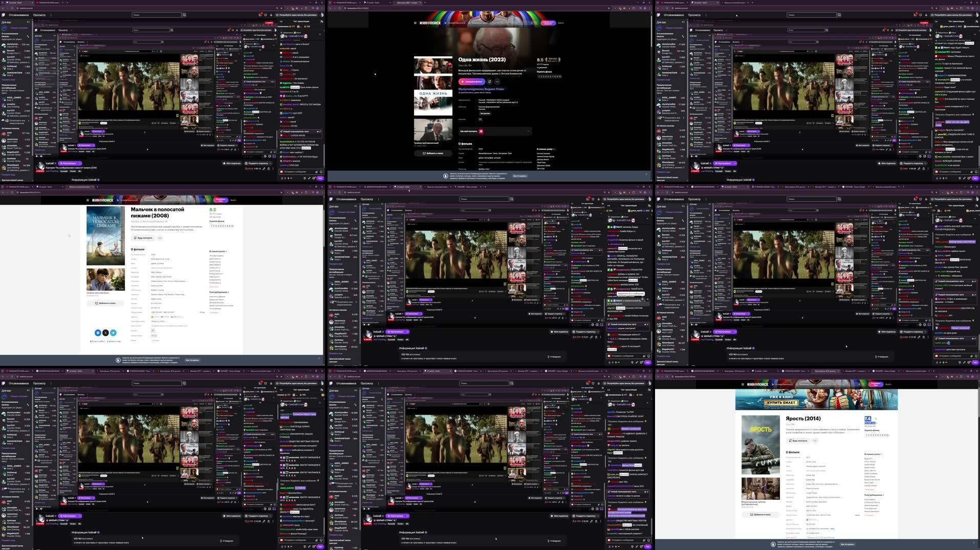Click Кинопоиск logo on Ярость page
The width and height of the screenshot is (980, 550).
[x=758, y=384]
